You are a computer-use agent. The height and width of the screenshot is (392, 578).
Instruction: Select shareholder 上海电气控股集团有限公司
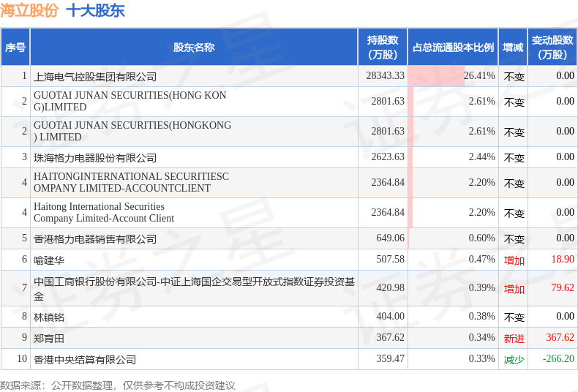pos(95,77)
